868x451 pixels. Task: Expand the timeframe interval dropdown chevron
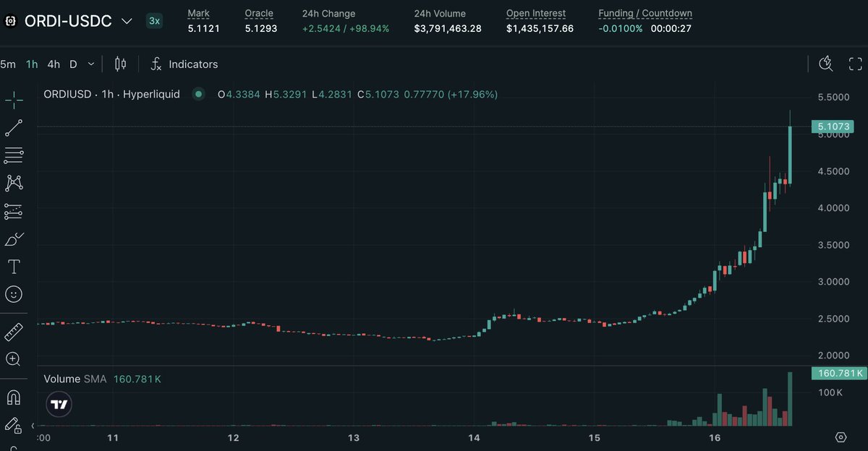pos(91,64)
